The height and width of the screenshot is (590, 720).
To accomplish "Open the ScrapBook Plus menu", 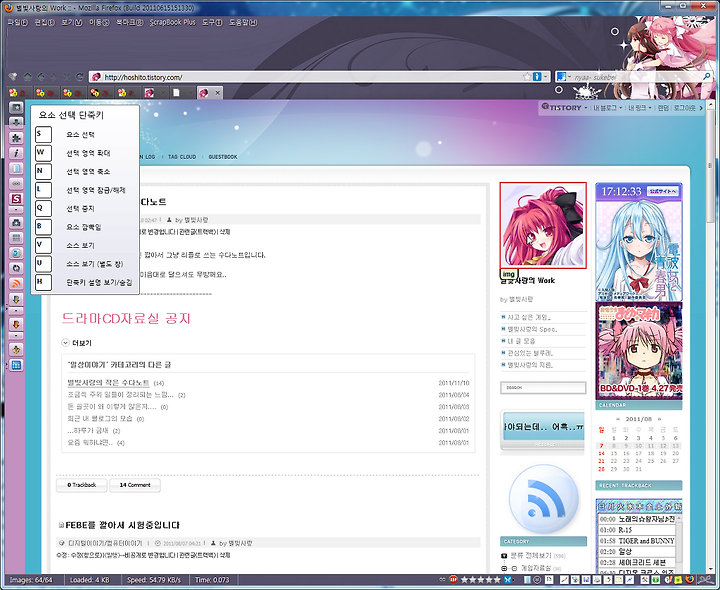I will [172, 22].
